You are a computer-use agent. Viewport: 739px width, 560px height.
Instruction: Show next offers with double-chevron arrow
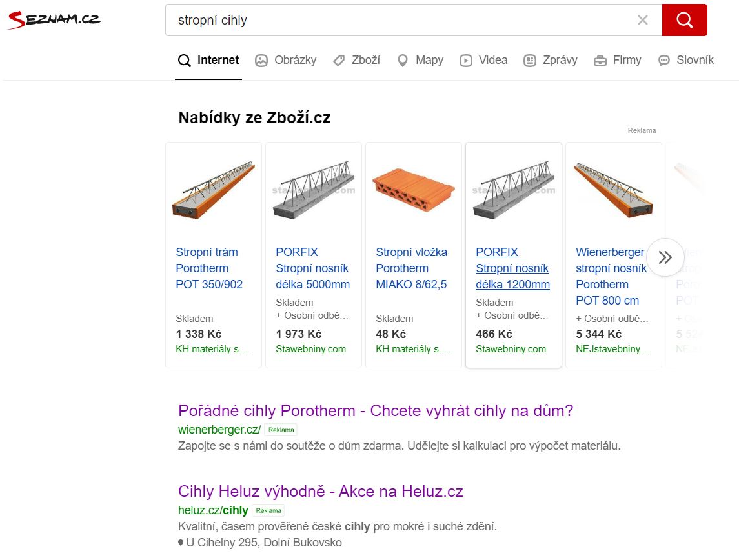(665, 257)
